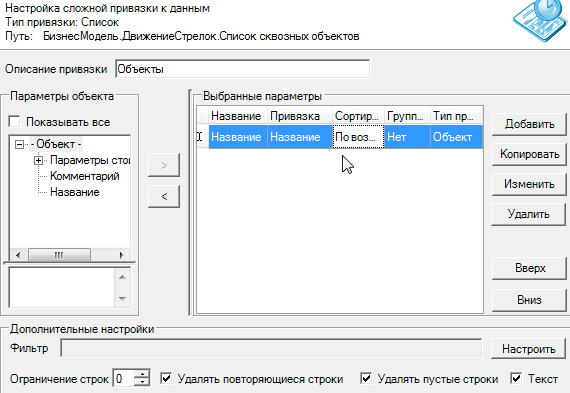The height and width of the screenshot is (393, 570).
Task: Click the data binding wizard icon
Action: pos(541,21)
